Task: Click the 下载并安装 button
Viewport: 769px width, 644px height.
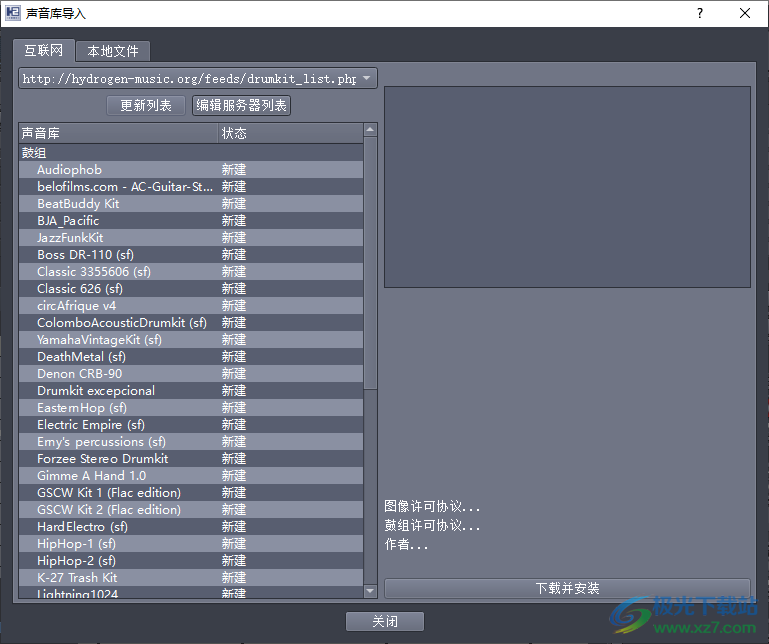Action: click(567, 588)
